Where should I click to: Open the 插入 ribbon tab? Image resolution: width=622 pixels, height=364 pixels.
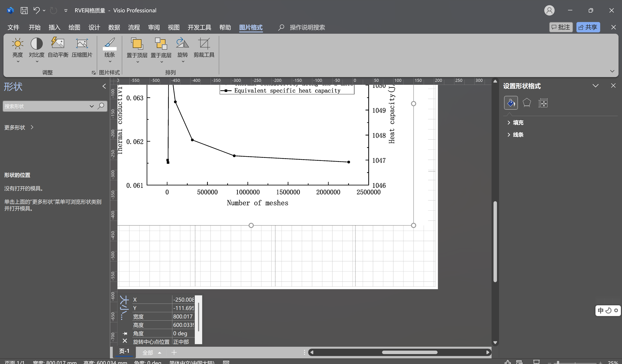(54, 27)
